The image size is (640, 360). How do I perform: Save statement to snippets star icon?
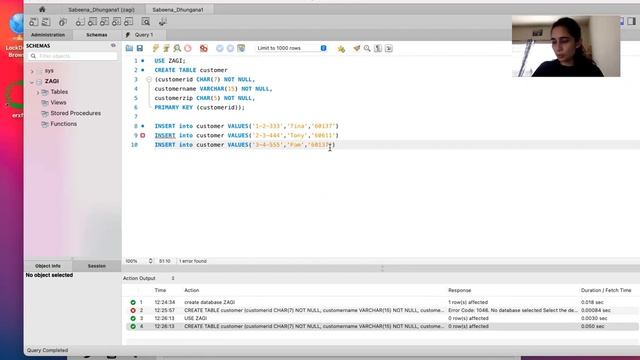click(341, 49)
